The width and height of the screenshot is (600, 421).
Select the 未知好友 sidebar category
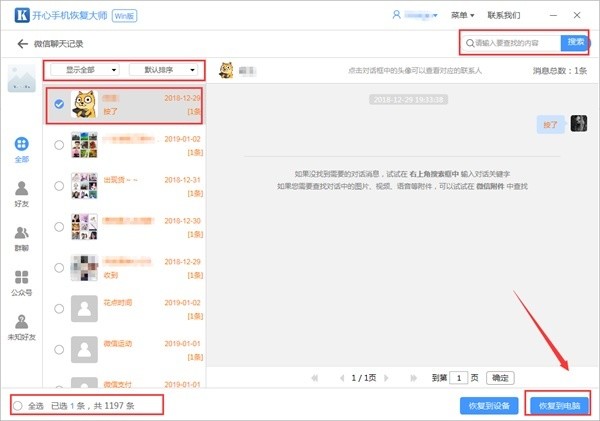(21, 328)
